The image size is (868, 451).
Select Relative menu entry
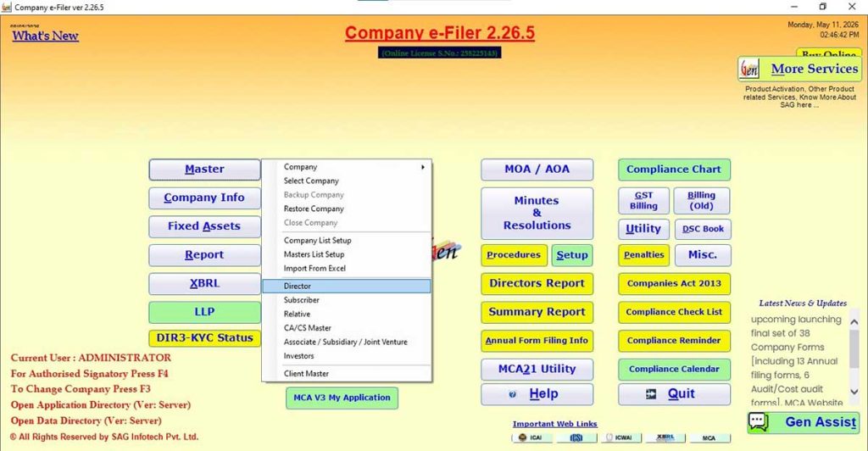[x=347, y=314]
